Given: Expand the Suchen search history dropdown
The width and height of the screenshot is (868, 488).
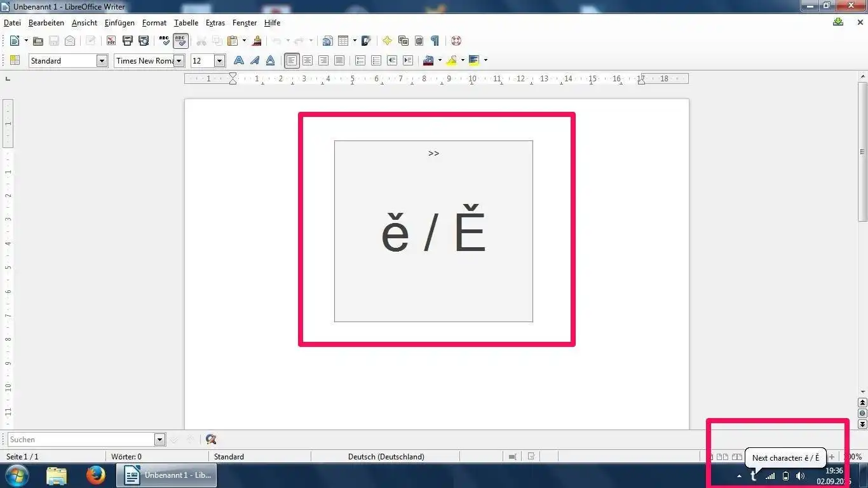Looking at the screenshot, I should click(x=159, y=440).
